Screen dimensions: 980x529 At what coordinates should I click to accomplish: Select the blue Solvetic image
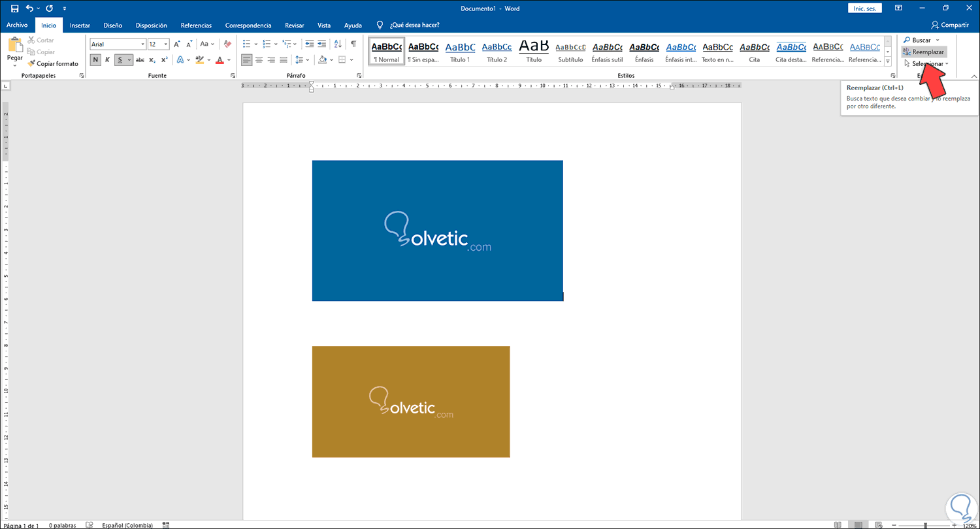tap(437, 231)
